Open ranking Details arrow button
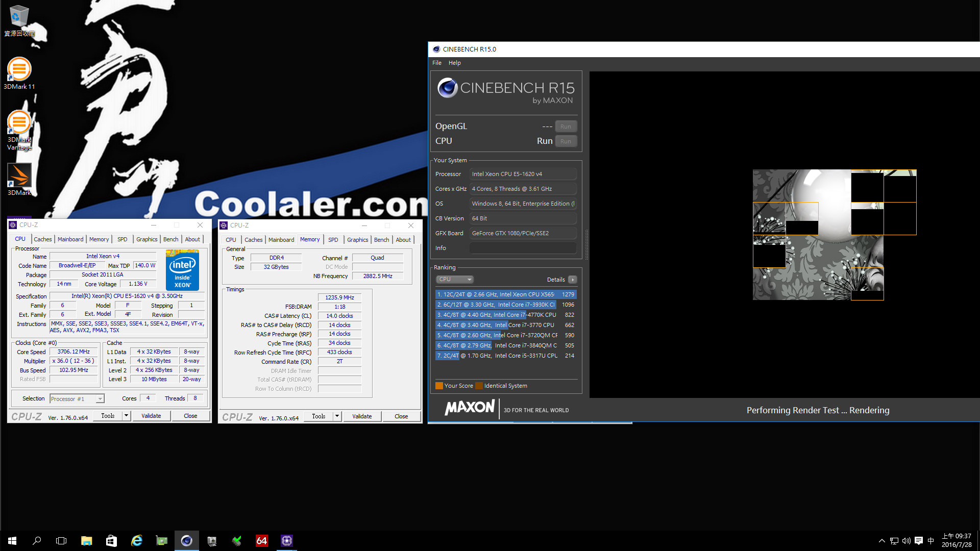Viewport: 980px width, 551px height. [x=573, y=280]
